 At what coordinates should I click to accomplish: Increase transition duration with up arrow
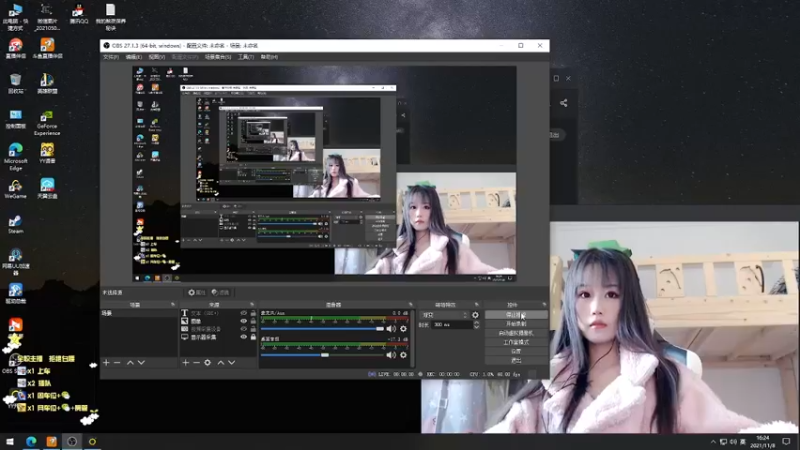coord(477,322)
